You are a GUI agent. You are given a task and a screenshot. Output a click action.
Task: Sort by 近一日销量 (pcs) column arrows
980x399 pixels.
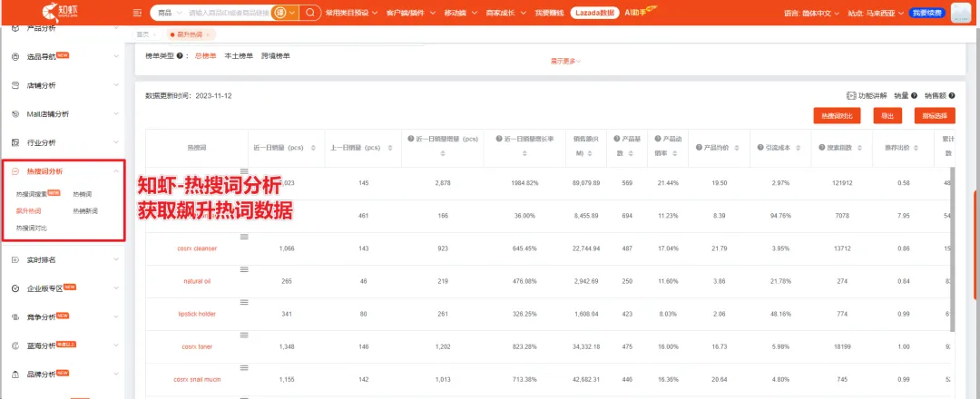[312, 149]
